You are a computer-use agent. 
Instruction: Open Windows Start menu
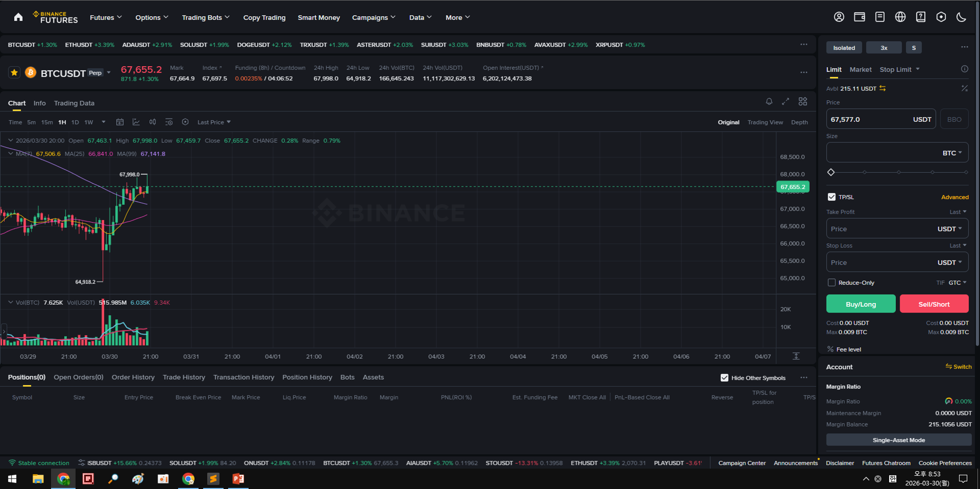click(x=12, y=478)
